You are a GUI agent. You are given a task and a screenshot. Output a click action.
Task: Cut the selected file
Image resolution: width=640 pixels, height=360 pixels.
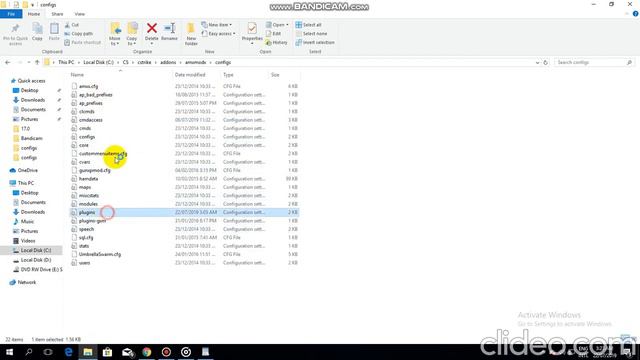tap(72, 25)
